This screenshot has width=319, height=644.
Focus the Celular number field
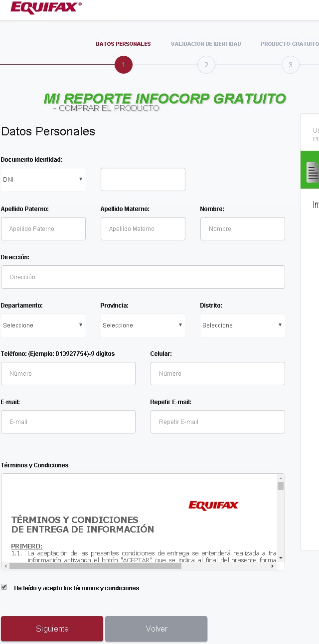[x=218, y=373]
